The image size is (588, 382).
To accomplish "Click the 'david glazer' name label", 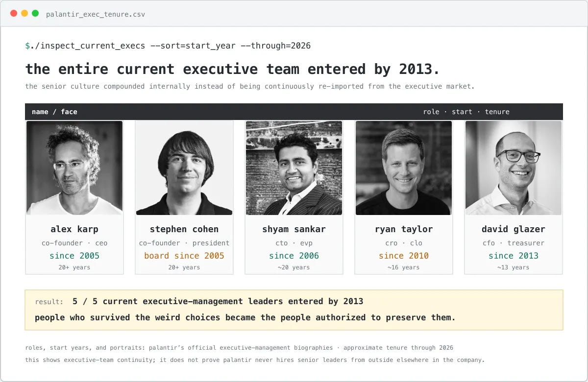I will [514, 229].
